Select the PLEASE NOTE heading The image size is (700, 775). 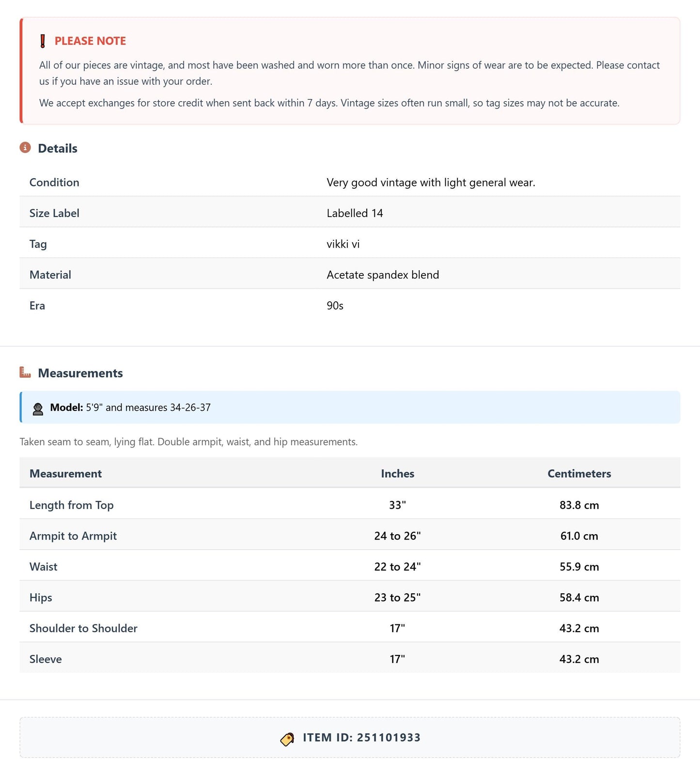click(x=90, y=41)
